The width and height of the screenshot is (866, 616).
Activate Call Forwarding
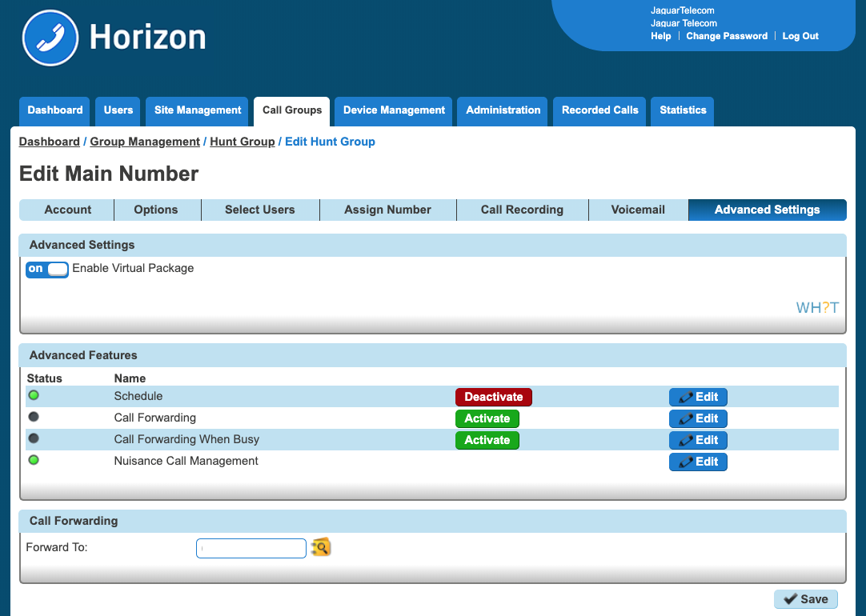coord(487,418)
